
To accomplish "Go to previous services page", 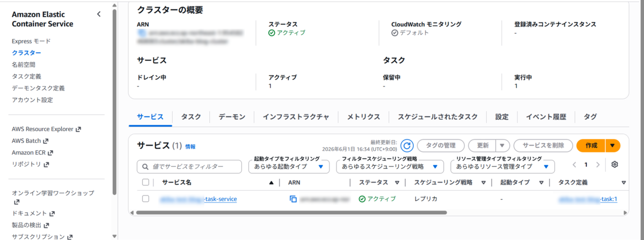I will (x=574, y=165).
